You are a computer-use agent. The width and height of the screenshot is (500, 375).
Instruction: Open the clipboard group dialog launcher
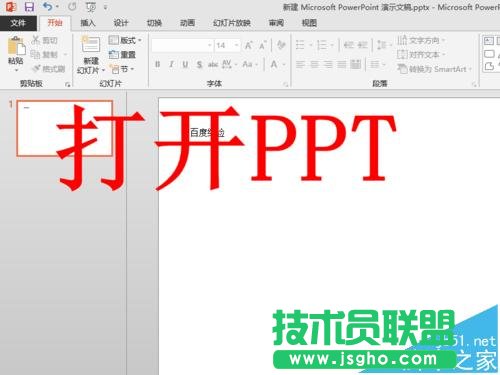[x=68, y=84]
